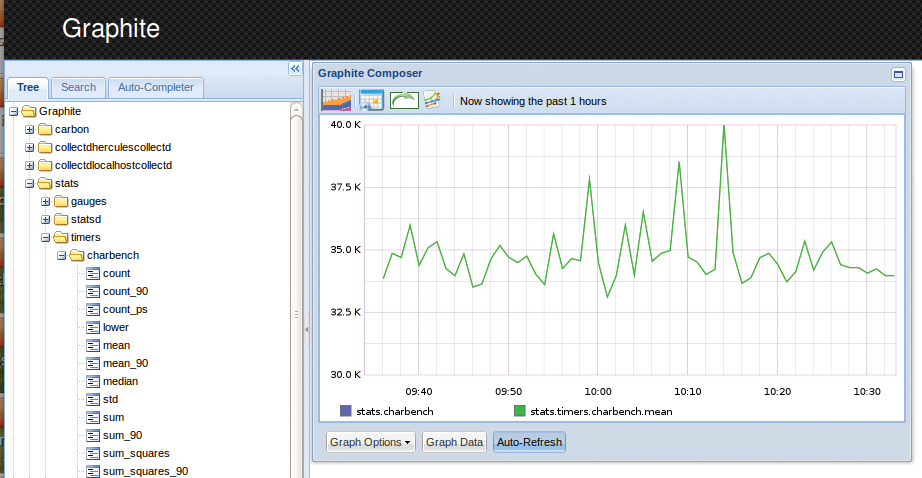Select the mean_90 metric in tree
Image resolution: width=922 pixels, height=478 pixels.
pyautogui.click(x=125, y=364)
